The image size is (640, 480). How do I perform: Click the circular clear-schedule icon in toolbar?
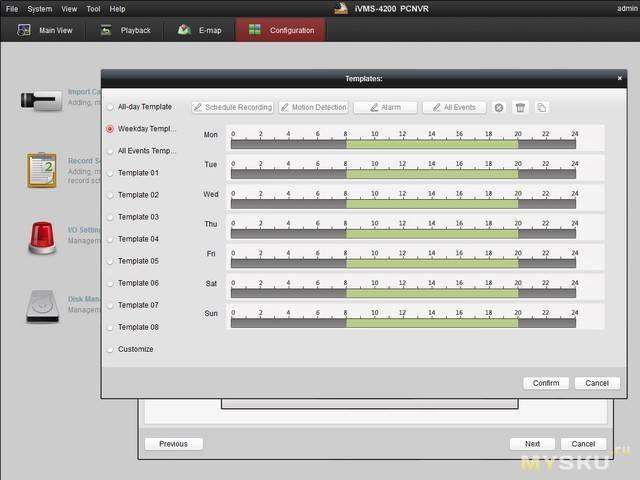point(499,108)
